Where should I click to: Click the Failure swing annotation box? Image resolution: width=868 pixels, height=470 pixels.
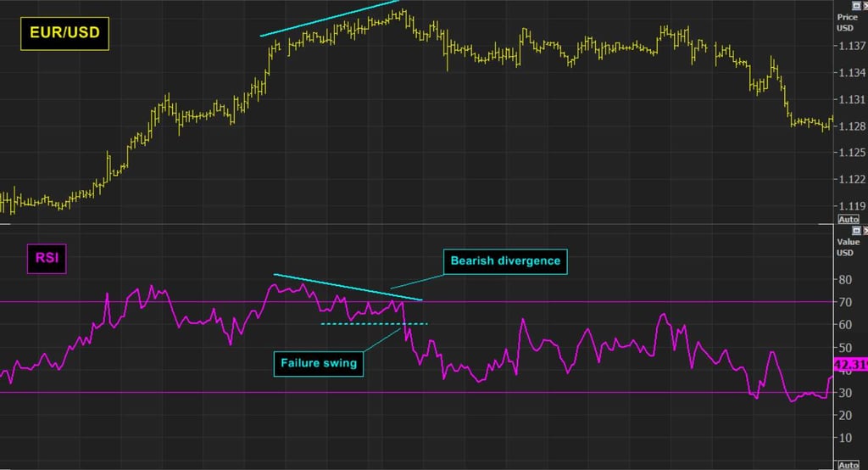coord(319,364)
